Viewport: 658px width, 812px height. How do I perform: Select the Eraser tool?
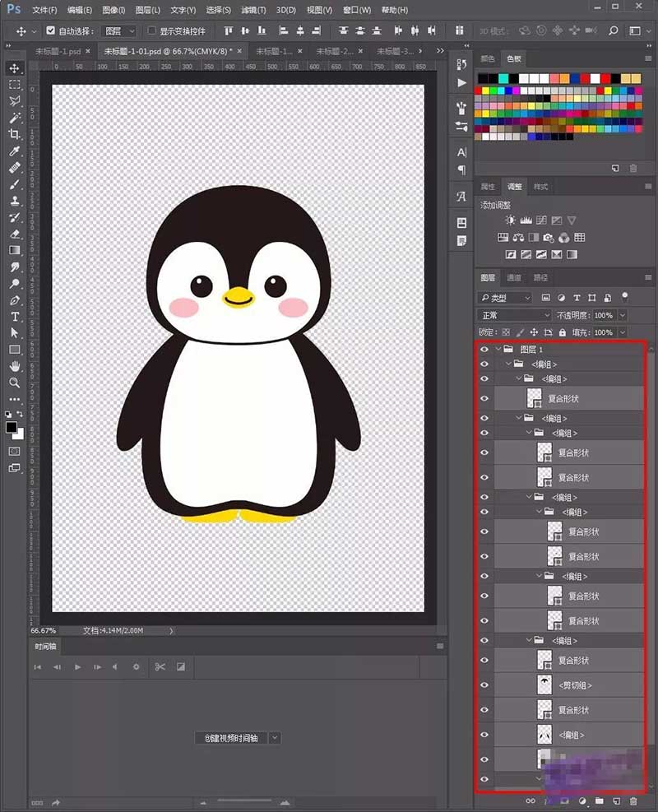(x=15, y=234)
